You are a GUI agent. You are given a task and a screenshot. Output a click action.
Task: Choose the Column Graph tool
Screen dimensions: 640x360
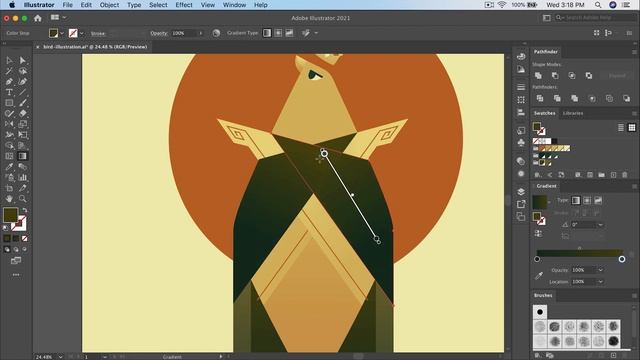tap(22, 178)
